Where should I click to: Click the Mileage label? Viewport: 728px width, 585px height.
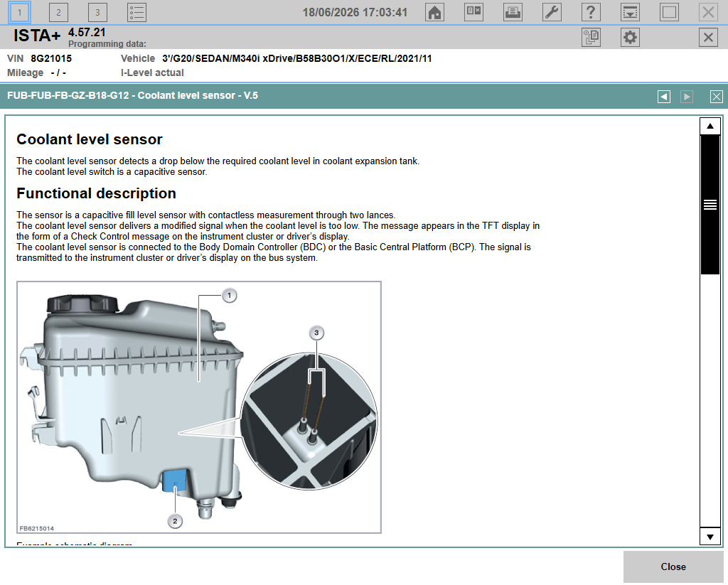click(25, 73)
